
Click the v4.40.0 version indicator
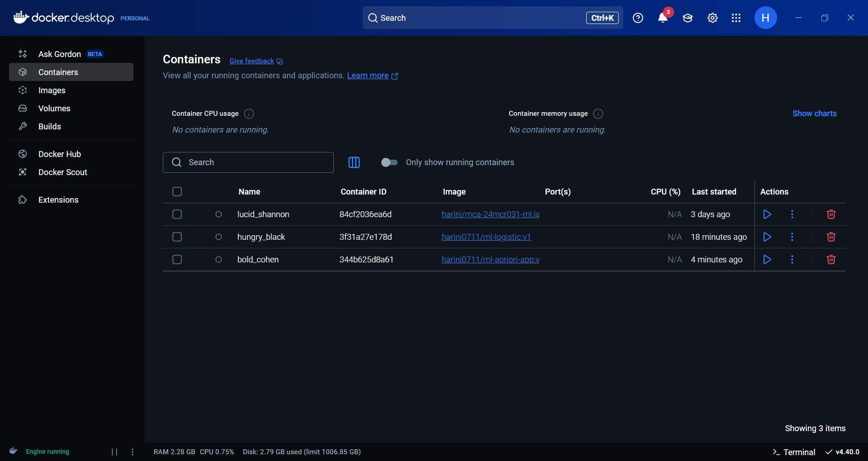coord(842,452)
